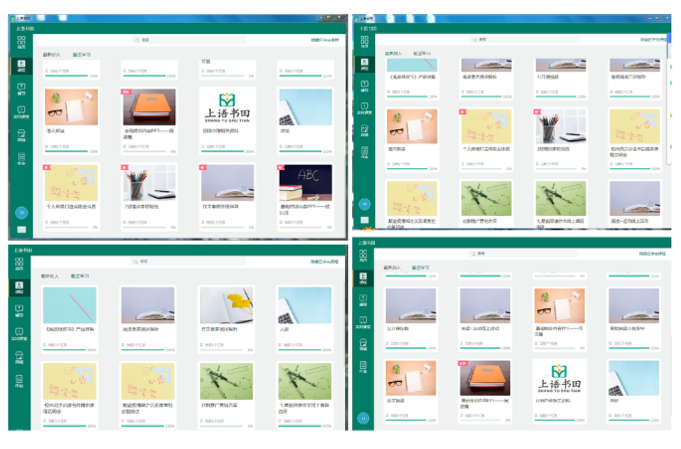Open the list homework icon in bottom-left window sidebar
Screen dimensions: 681x449
19,381
